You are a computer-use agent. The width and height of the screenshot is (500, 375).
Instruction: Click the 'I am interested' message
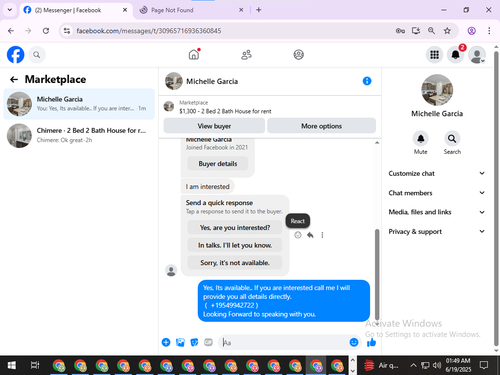tap(207, 187)
